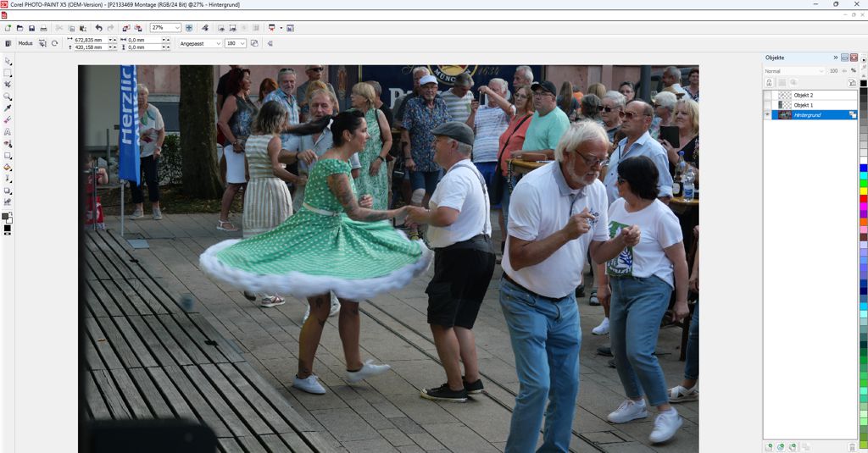Select the Object Pick tool

8,61
